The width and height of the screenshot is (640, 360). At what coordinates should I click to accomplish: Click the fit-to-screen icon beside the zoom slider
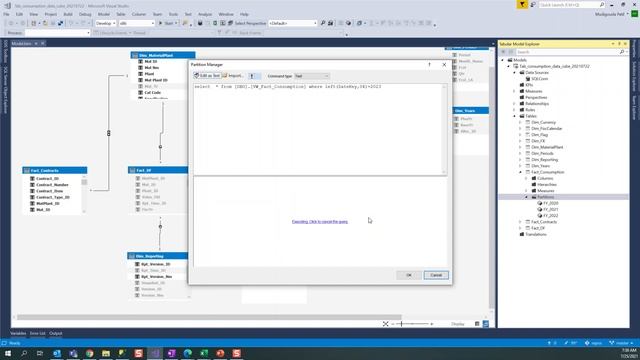tap(385, 324)
